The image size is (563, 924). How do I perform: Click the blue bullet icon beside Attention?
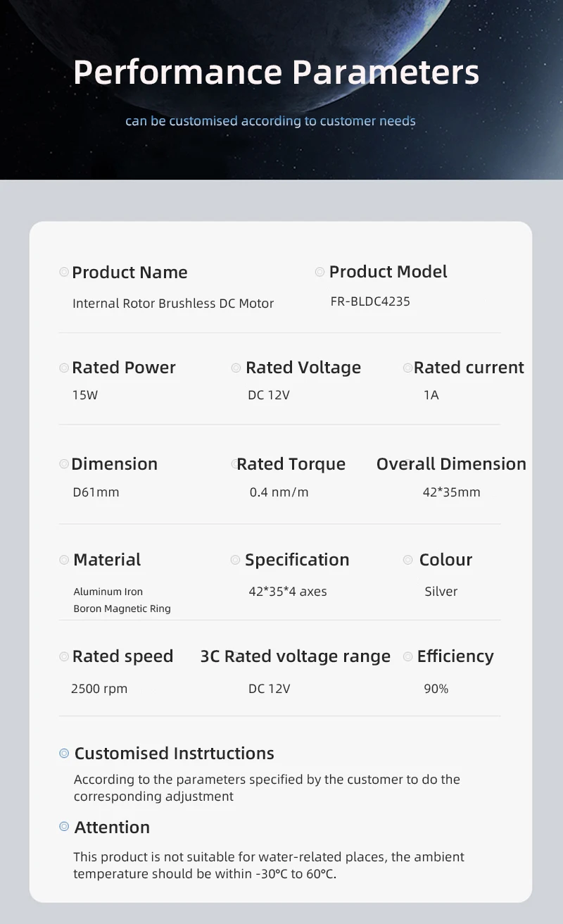coord(64,827)
